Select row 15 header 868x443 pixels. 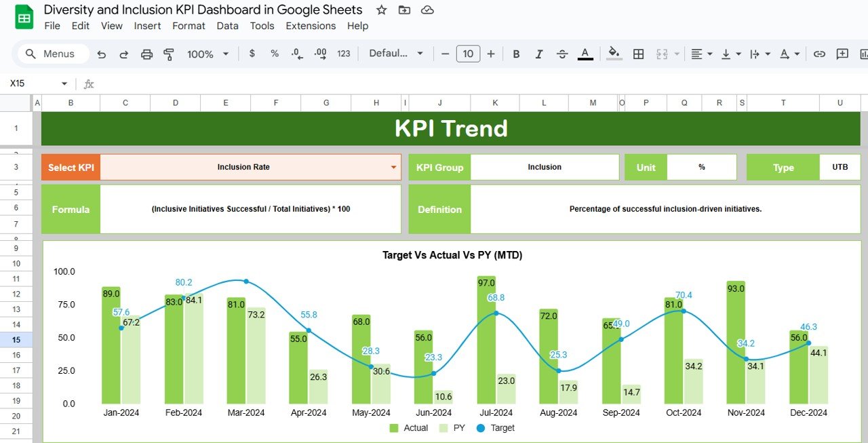point(16,340)
